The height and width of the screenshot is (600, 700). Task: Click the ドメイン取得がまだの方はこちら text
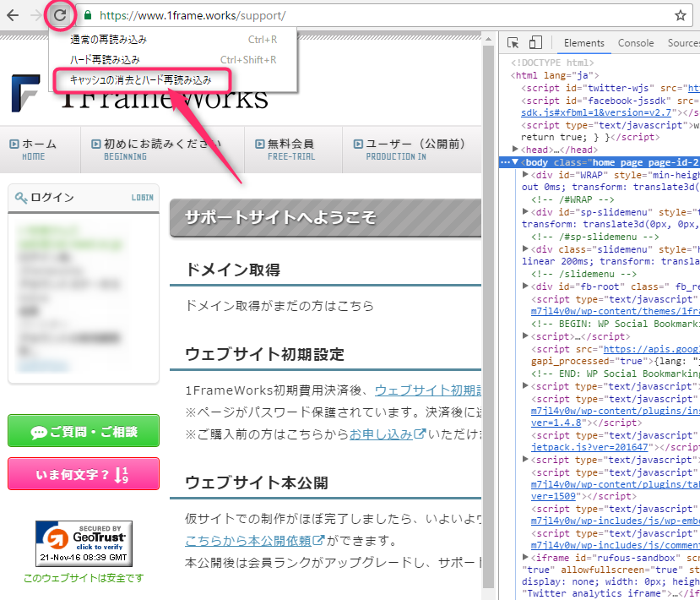(279, 306)
